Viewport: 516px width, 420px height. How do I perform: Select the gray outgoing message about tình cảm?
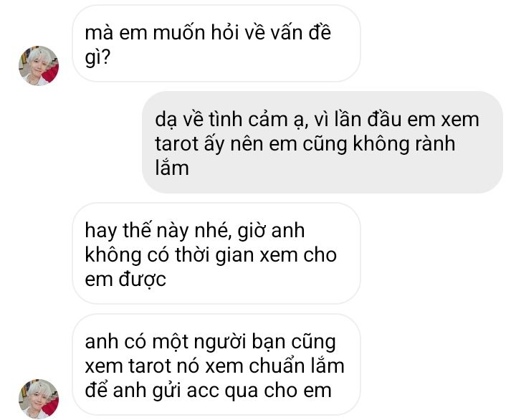(x=322, y=142)
